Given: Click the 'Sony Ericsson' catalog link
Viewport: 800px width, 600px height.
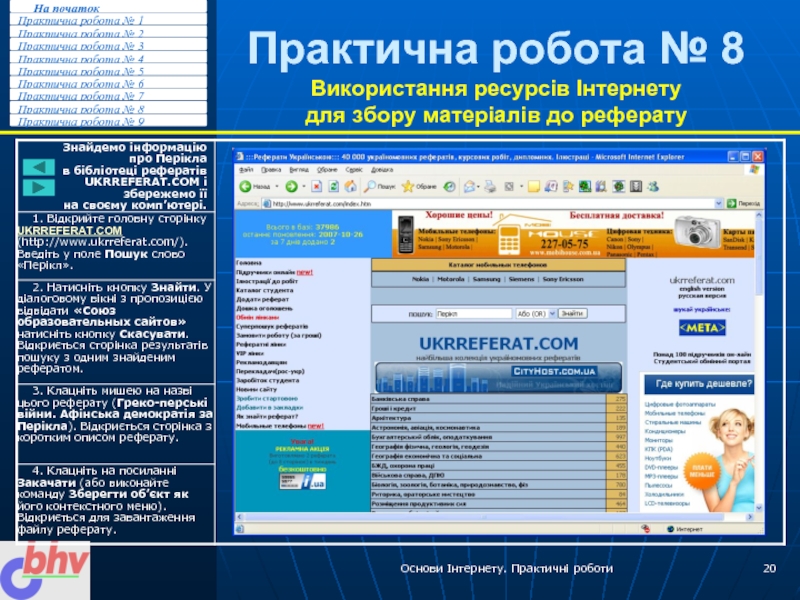Looking at the screenshot, I should [x=563, y=279].
